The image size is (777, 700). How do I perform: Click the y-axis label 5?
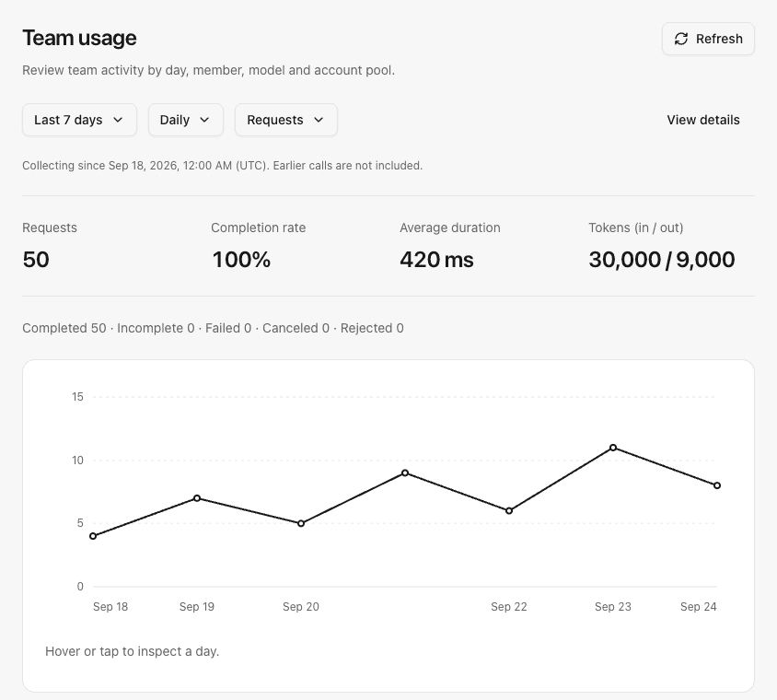(x=80, y=523)
